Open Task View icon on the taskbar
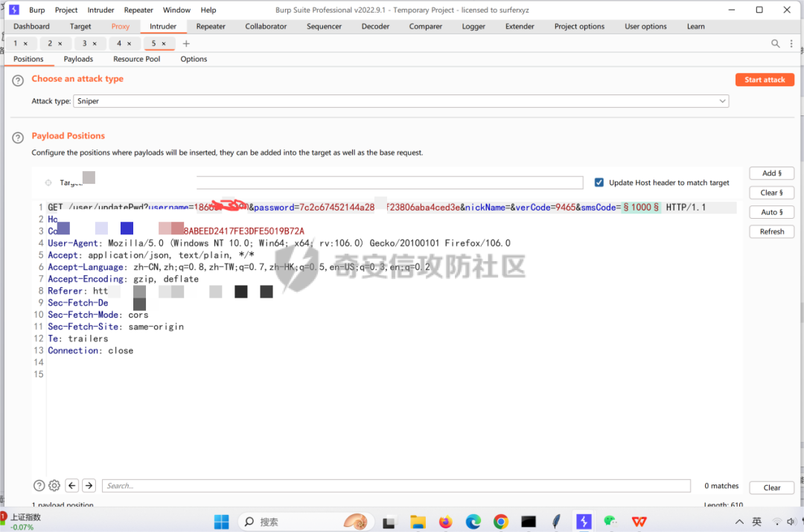804x532 pixels. (389, 522)
